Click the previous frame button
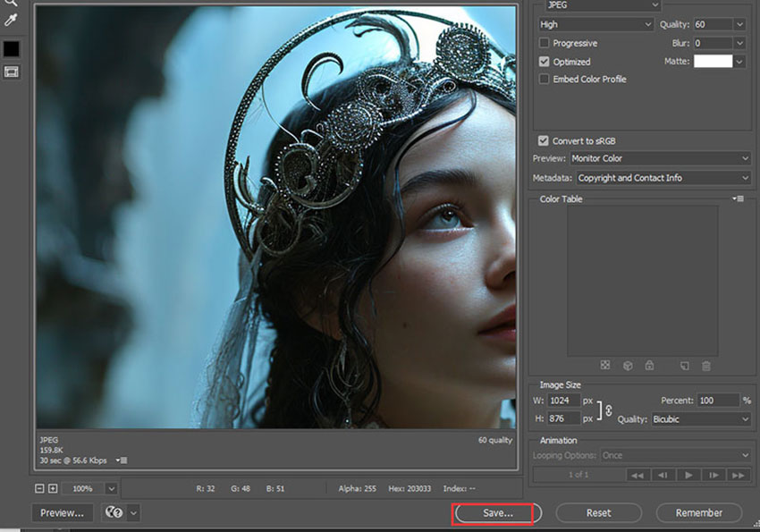760x532 pixels. [x=663, y=475]
